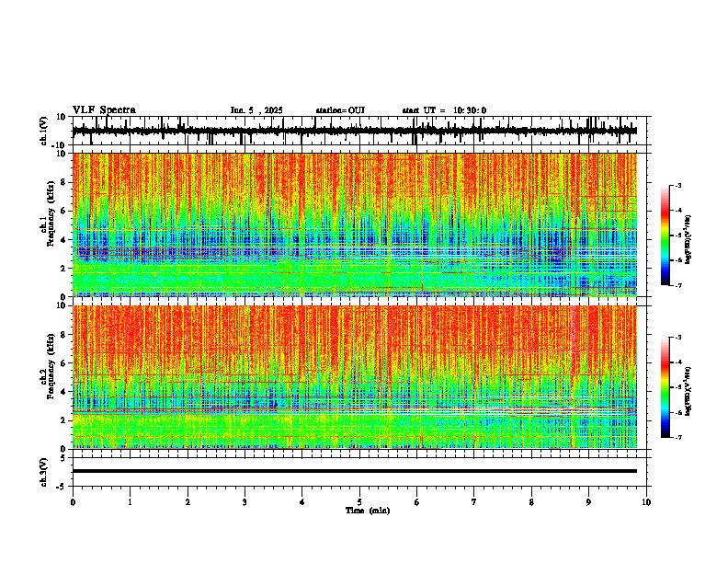Click the ch.3(V) axis label

(44, 472)
